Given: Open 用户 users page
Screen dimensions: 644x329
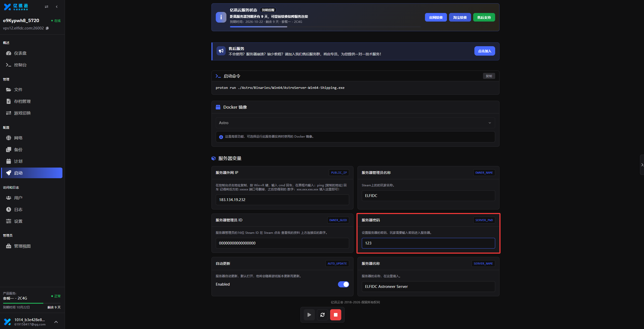Looking at the screenshot, I should [x=32, y=198].
